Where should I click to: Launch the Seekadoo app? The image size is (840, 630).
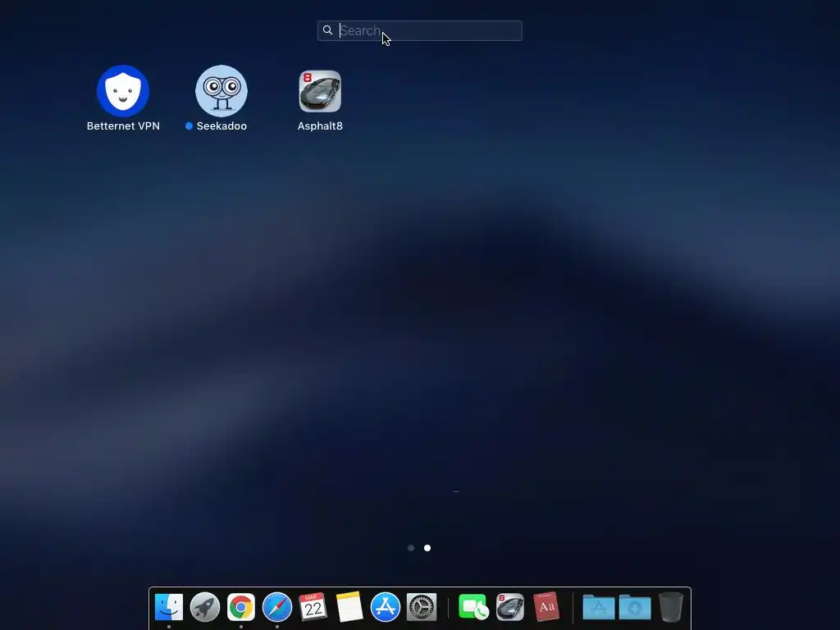[x=221, y=90]
